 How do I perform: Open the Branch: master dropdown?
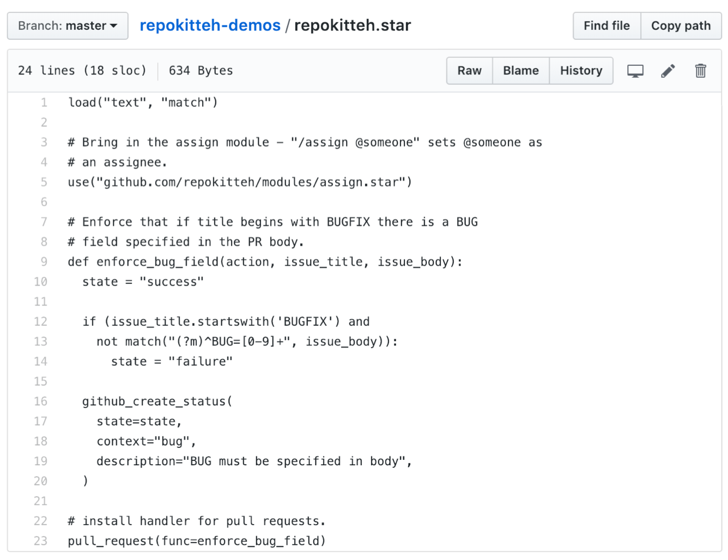coord(68,26)
